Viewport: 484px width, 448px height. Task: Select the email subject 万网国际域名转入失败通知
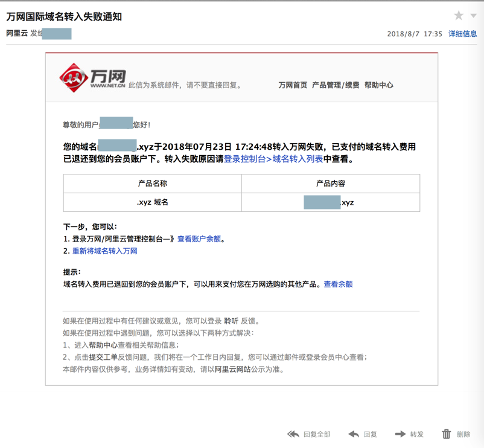click(x=64, y=16)
